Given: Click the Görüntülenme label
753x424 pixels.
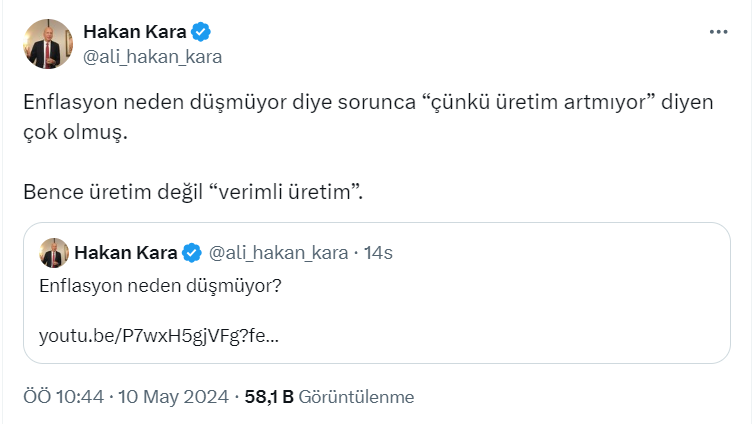Looking at the screenshot, I should point(356,396).
